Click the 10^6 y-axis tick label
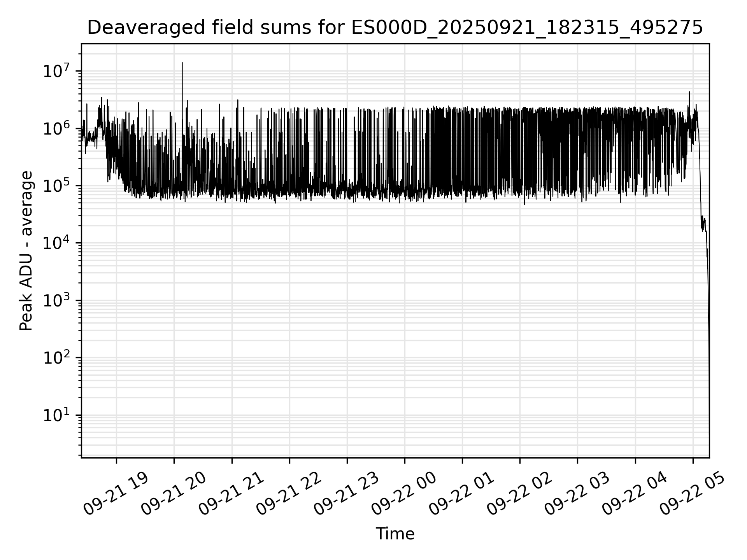 click(56, 128)
